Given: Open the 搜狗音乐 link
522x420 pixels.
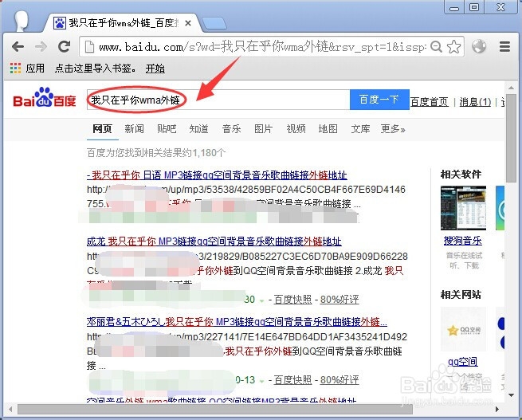Looking at the screenshot, I should (x=463, y=241).
